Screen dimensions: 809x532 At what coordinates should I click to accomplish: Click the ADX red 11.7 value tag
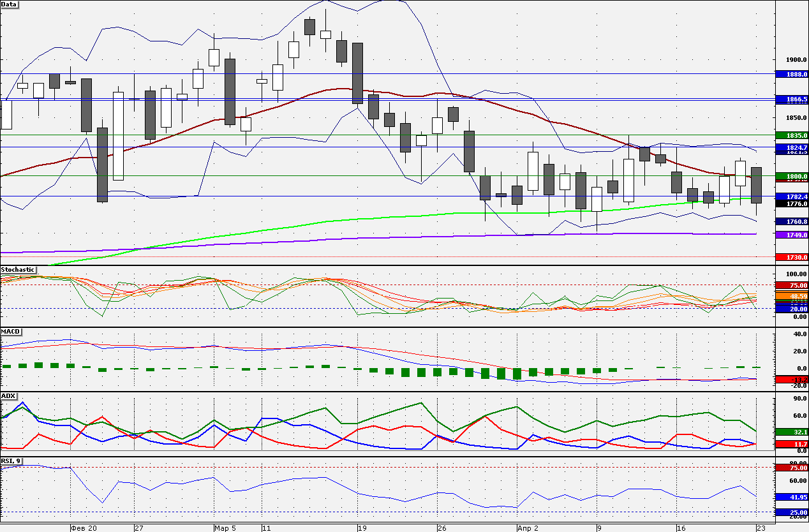tap(792, 444)
